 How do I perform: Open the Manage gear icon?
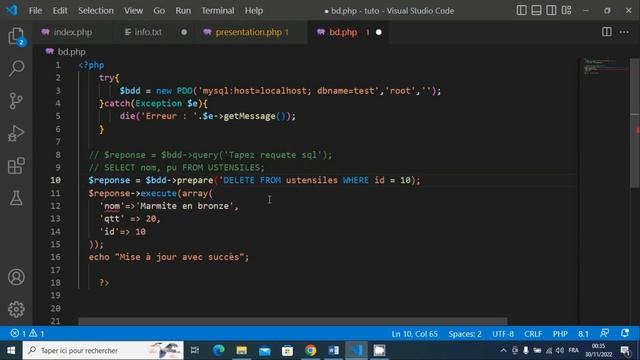coord(16,309)
